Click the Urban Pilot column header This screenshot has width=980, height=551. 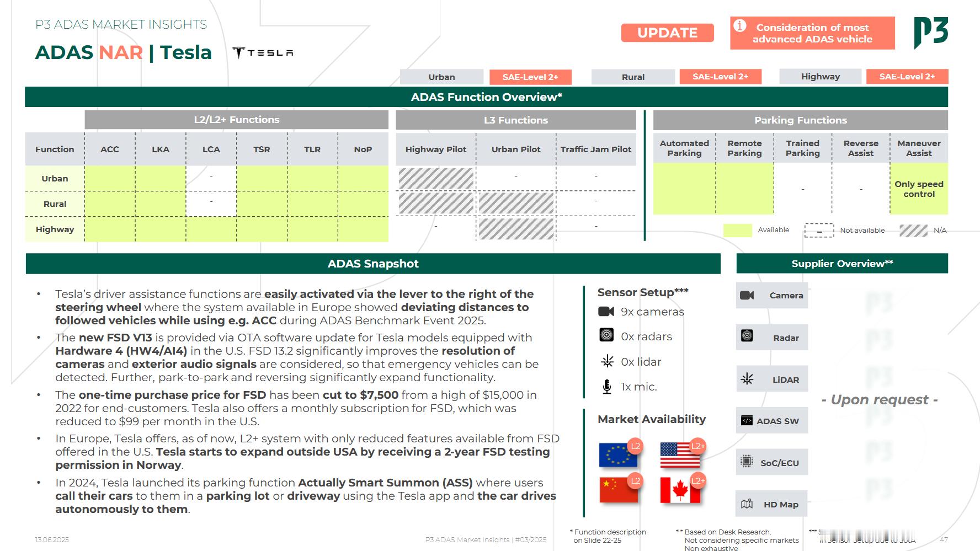point(516,149)
